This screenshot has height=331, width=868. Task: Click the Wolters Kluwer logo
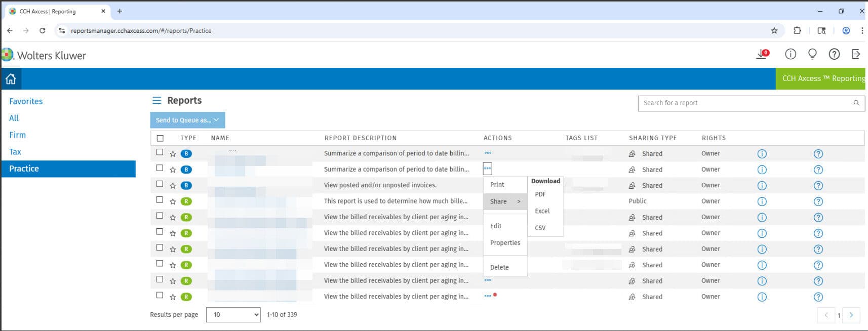coord(44,55)
